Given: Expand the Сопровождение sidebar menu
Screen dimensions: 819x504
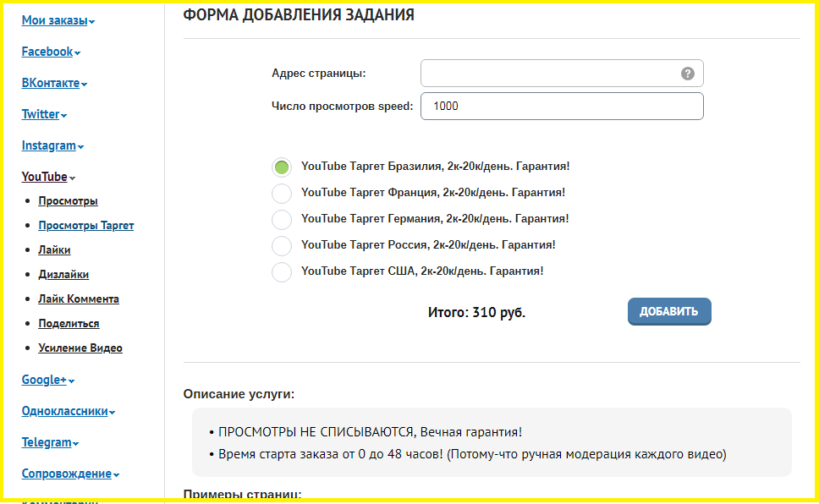Looking at the screenshot, I should (x=70, y=474).
